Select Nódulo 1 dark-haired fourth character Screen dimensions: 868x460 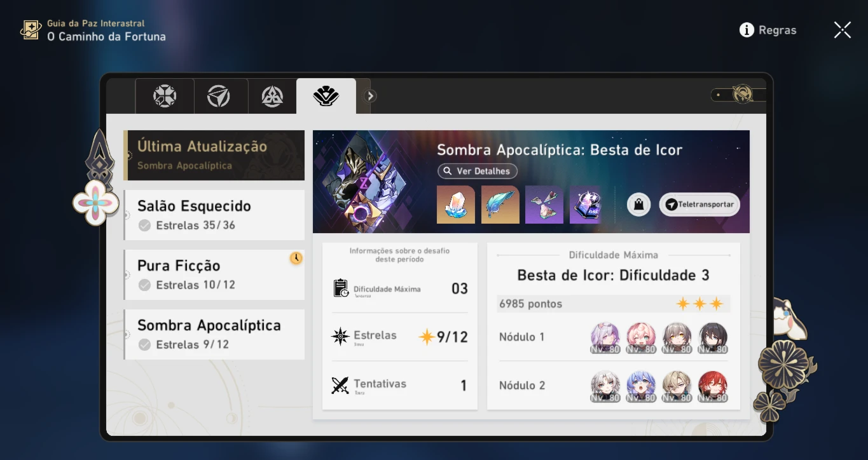pos(713,338)
